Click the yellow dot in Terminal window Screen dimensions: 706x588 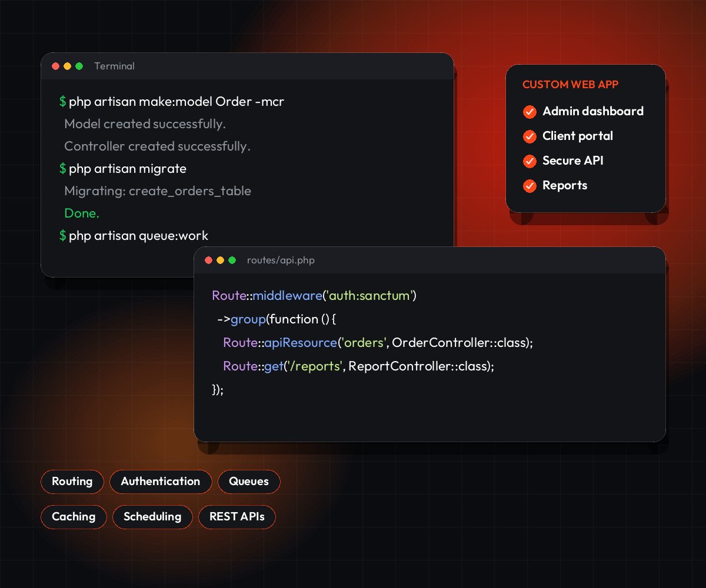tap(68, 66)
